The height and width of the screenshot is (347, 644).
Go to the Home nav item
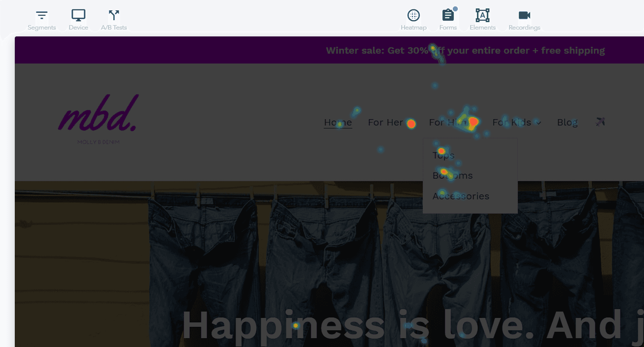tap(338, 123)
